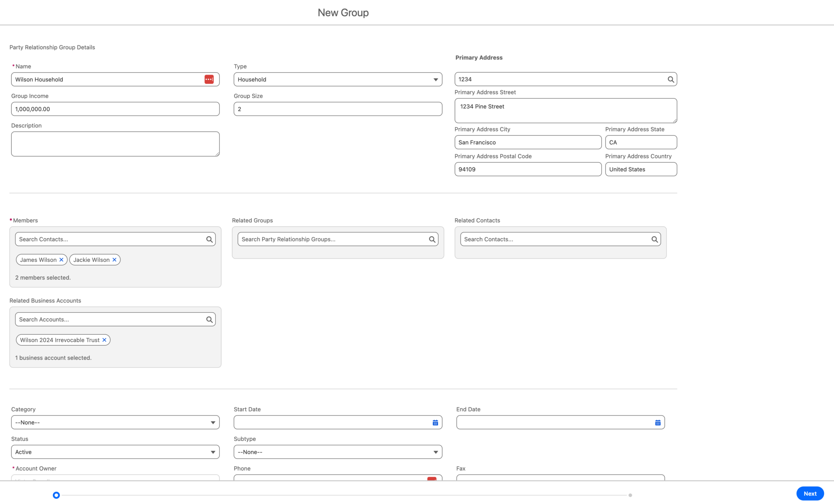Open the Type dropdown showing Household
This screenshot has width=834, height=504.
click(435, 79)
